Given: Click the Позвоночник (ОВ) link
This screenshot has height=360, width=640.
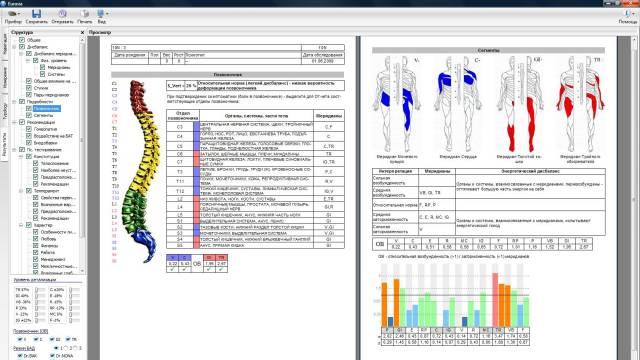Looking at the screenshot, I should tap(31, 331).
